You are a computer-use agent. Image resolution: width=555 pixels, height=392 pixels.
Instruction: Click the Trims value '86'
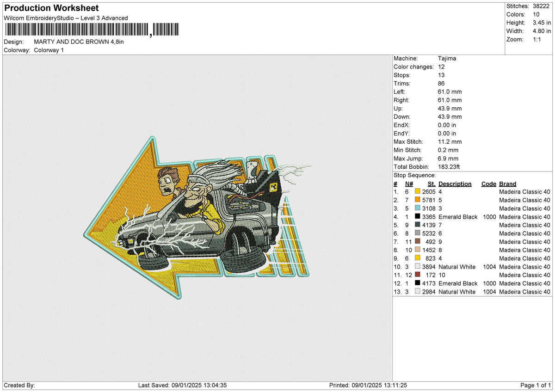441,83
